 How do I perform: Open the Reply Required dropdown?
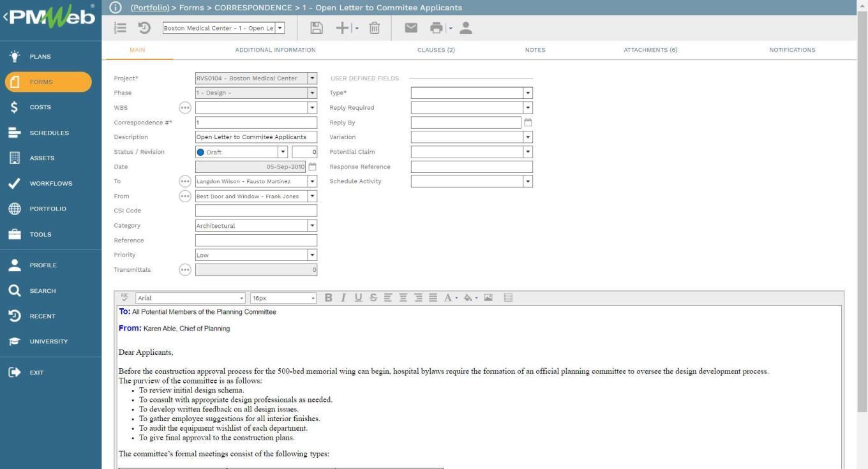[528, 108]
